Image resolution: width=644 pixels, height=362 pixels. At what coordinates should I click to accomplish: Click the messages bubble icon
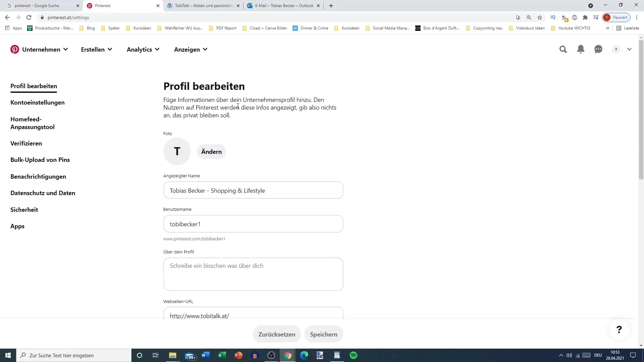click(598, 49)
